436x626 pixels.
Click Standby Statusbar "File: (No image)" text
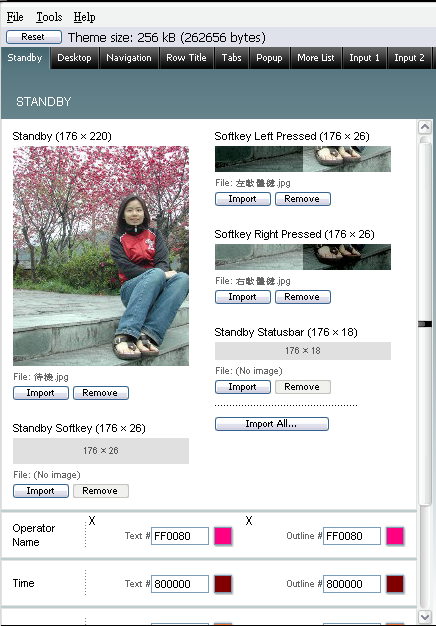tap(249, 371)
